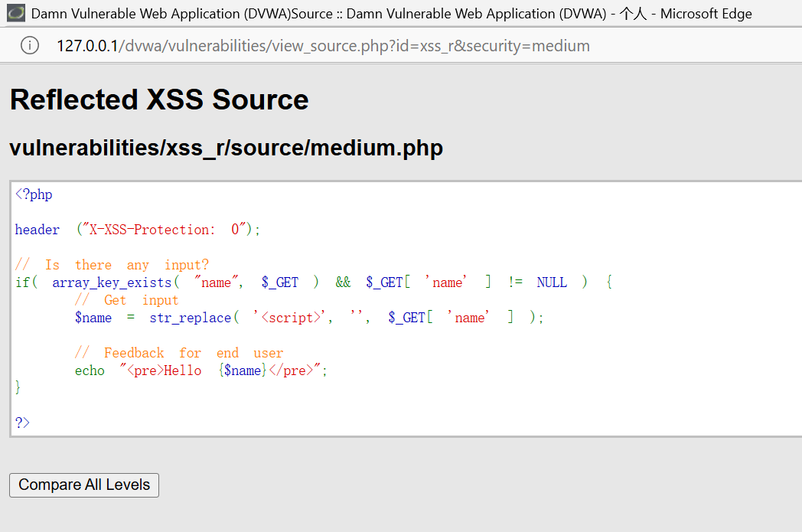The width and height of the screenshot is (802, 532).
Task: Click the window title text in title bar
Action: 392,13
